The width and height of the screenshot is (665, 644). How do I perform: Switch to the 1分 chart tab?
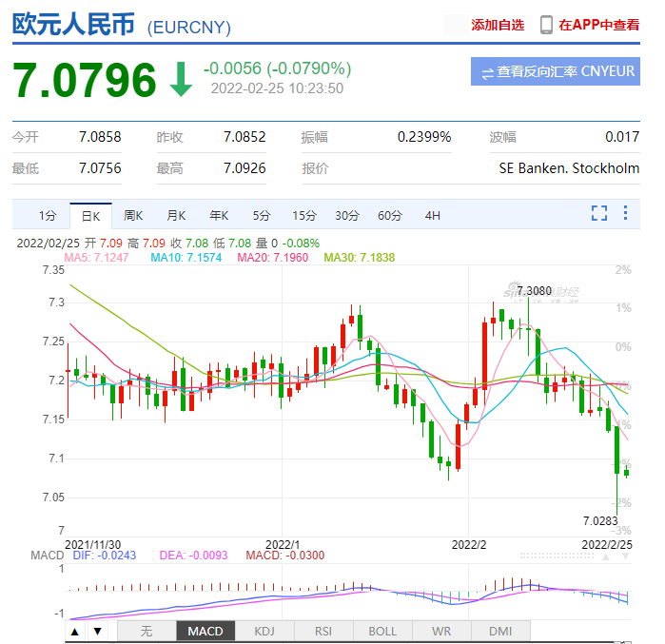coord(48,216)
